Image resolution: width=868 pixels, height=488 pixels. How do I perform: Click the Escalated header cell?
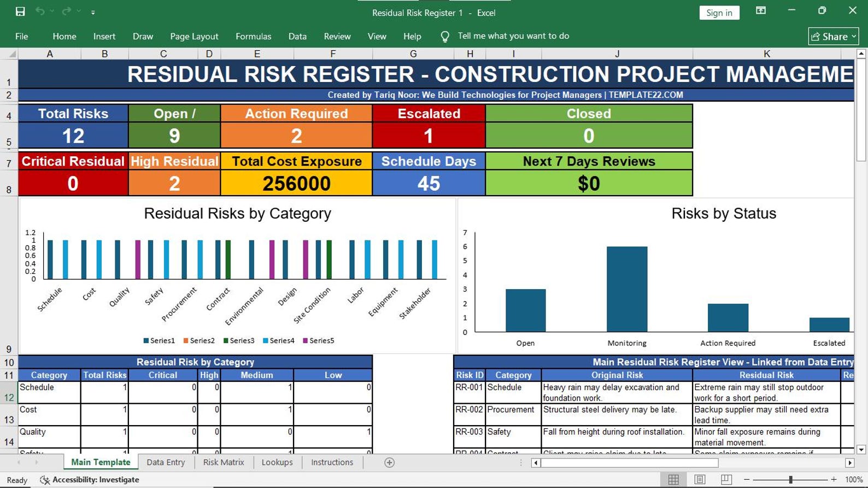tap(429, 114)
